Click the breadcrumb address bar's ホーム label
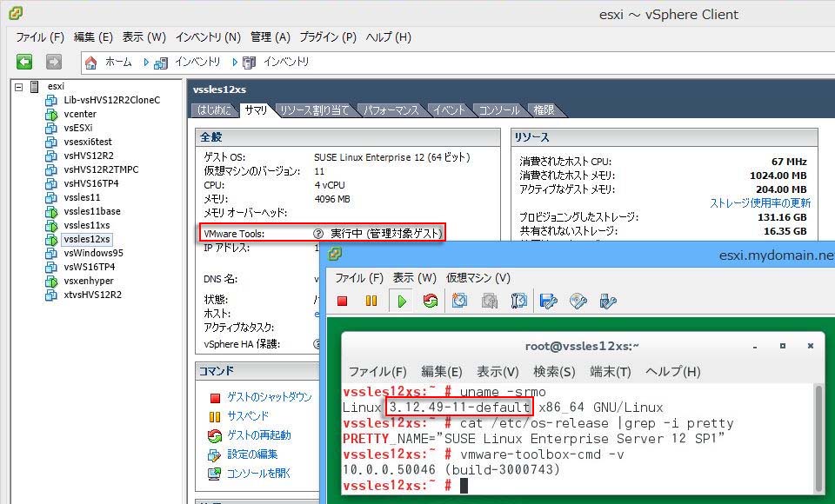This screenshot has height=504, width=835. pyautogui.click(x=117, y=63)
